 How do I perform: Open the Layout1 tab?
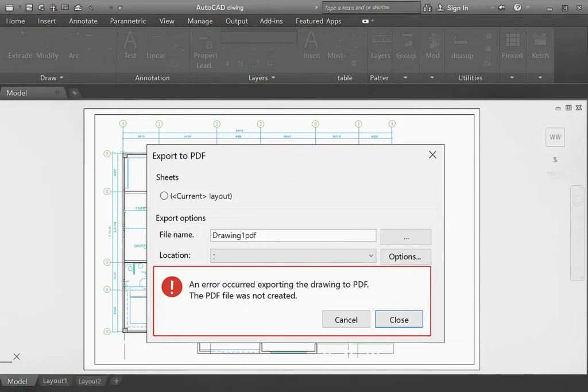coord(55,381)
